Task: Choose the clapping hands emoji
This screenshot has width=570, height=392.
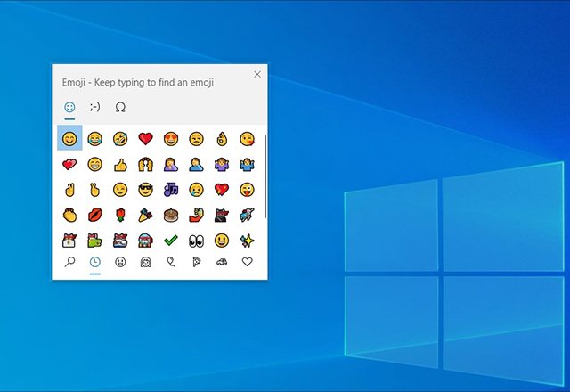Action: pyautogui.click(x=69, y=215)
